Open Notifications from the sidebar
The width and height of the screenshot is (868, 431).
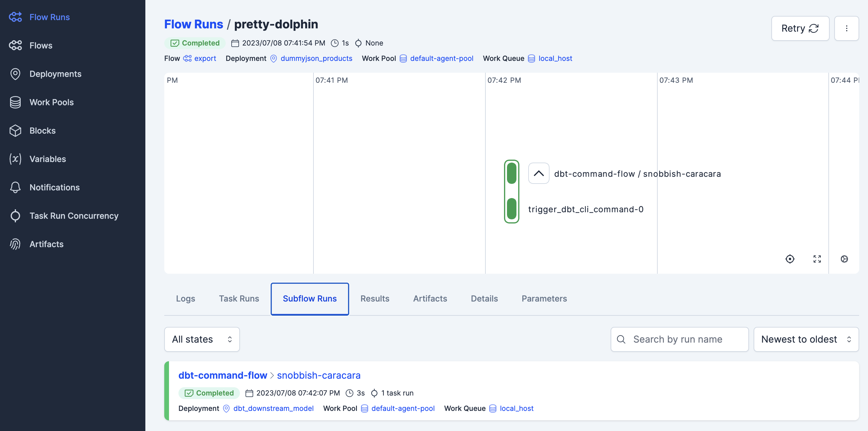54,187
